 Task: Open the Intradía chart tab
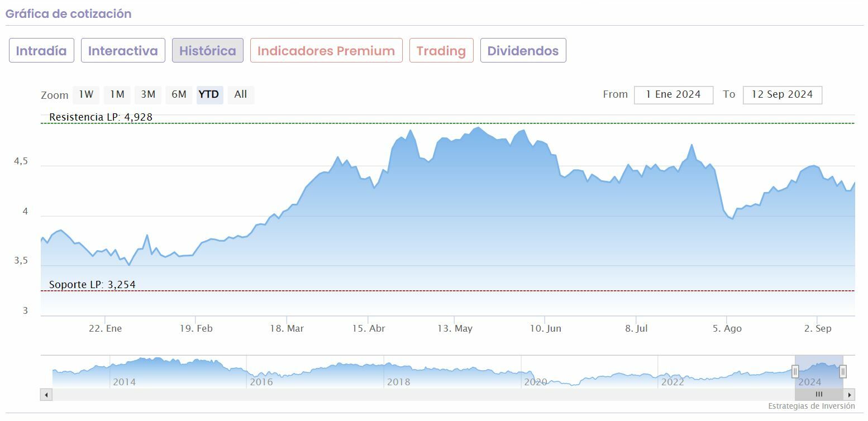(x=41, y=51)
